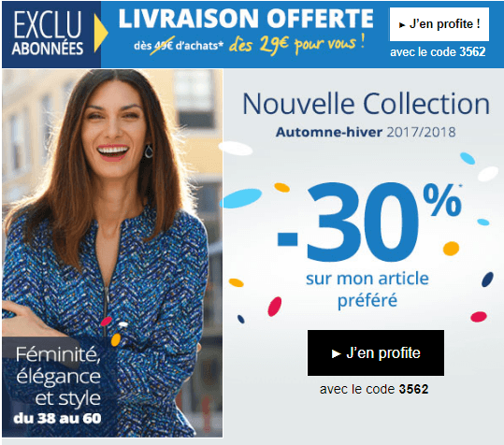The height and width of the screenshot is (445, 504).
Task: Click the white "J'en profite !" button
Action: point(439,24)
